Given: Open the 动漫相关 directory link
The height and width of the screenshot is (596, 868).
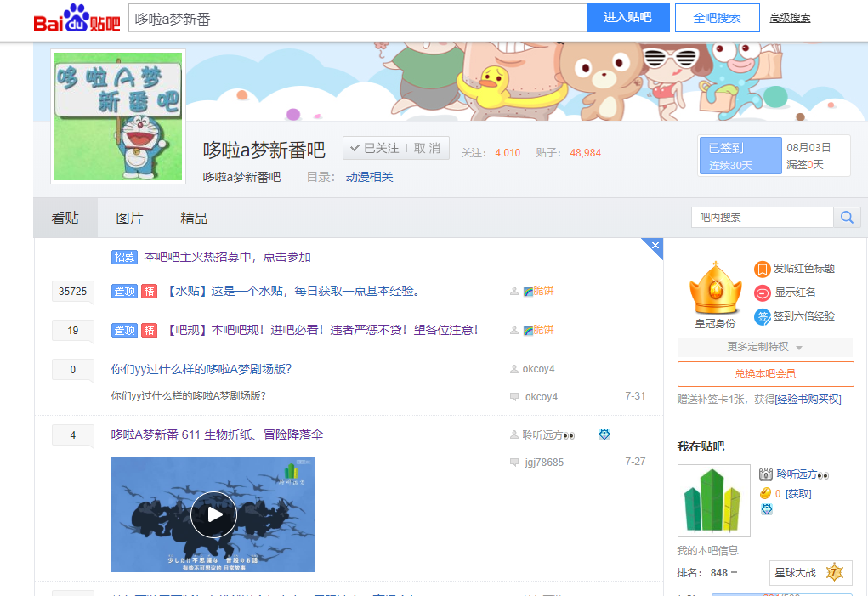Looking at the screenshot, I should pos(369,177).
